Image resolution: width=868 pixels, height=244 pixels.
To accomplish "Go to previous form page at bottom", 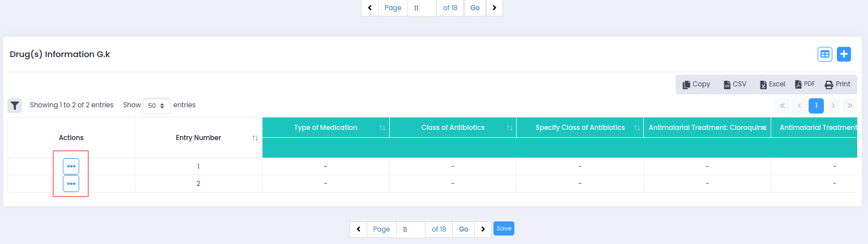I will click(x=358, y=229).
